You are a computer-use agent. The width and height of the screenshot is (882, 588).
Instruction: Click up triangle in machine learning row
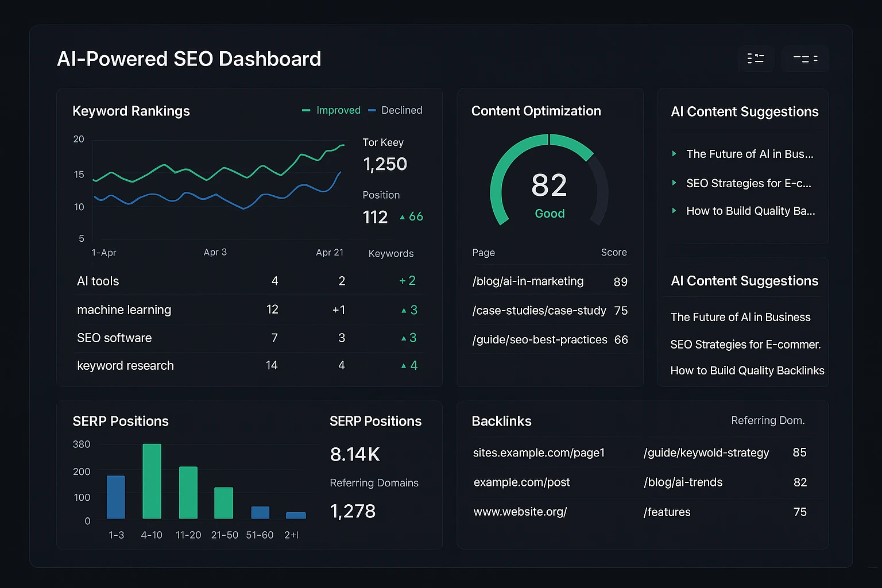click(x=404, y=311)
